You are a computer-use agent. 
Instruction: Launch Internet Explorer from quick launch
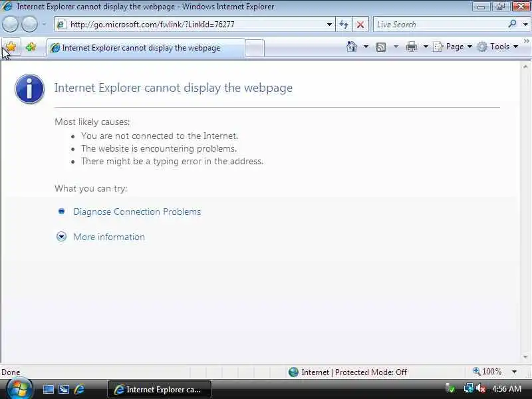[80, 389]
